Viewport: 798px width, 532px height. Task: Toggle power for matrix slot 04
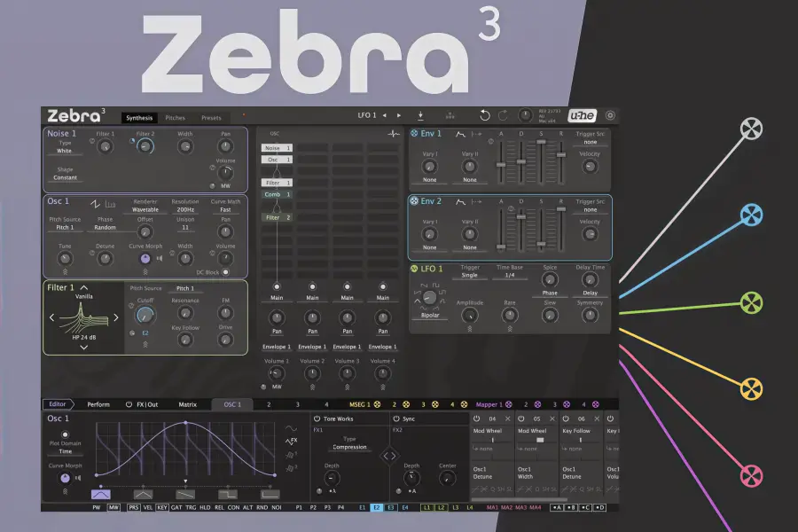[476, 419]
